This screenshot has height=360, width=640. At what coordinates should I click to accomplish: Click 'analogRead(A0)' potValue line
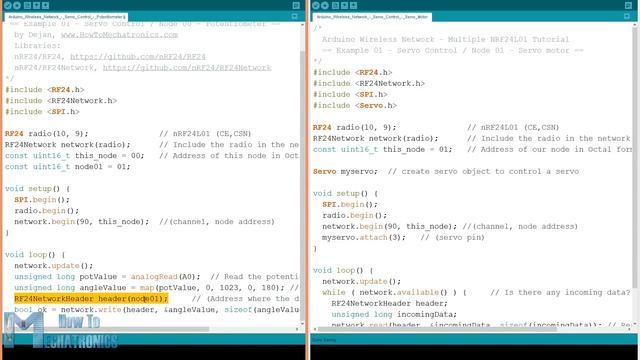click(x=107, y=277)
